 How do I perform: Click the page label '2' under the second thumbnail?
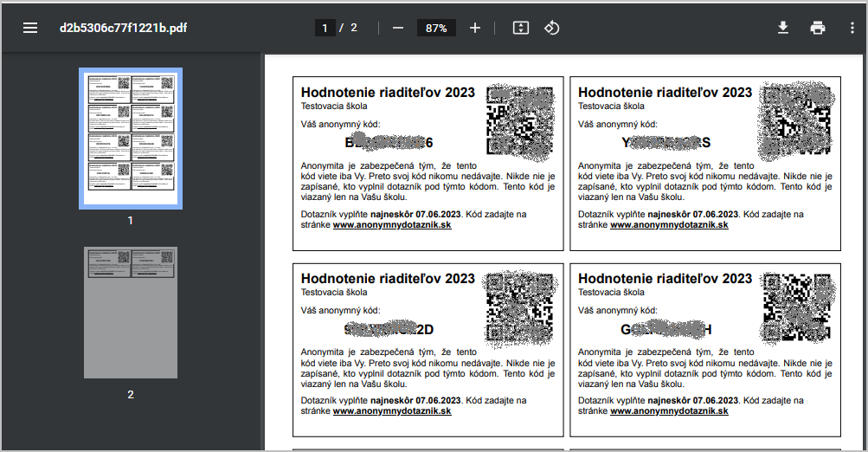click(x=131, y=394)
